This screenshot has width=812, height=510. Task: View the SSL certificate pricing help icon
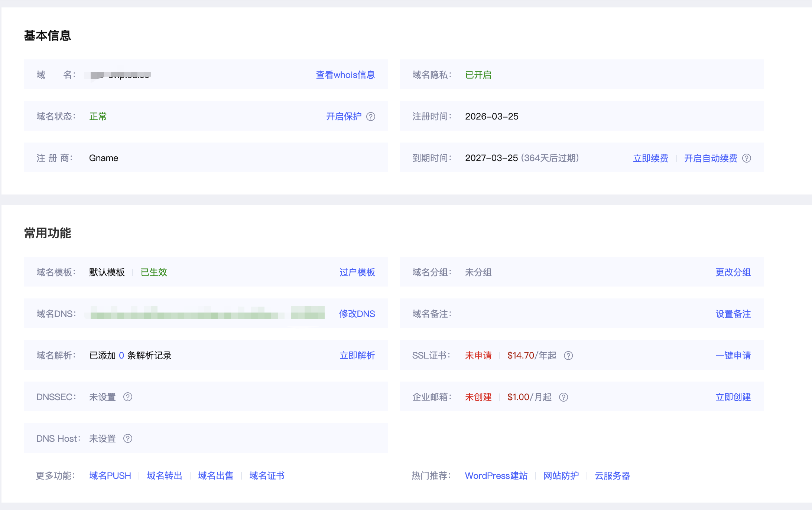[568, 355]
